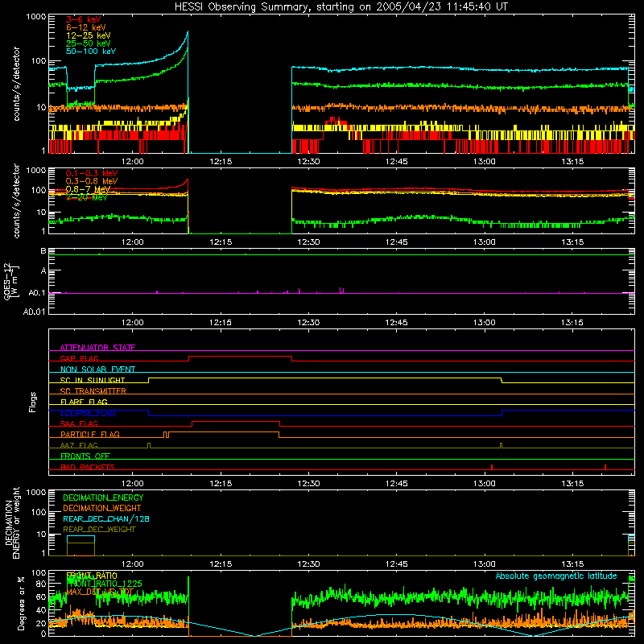Select the FLARE_FLAG label

(84, 402)
